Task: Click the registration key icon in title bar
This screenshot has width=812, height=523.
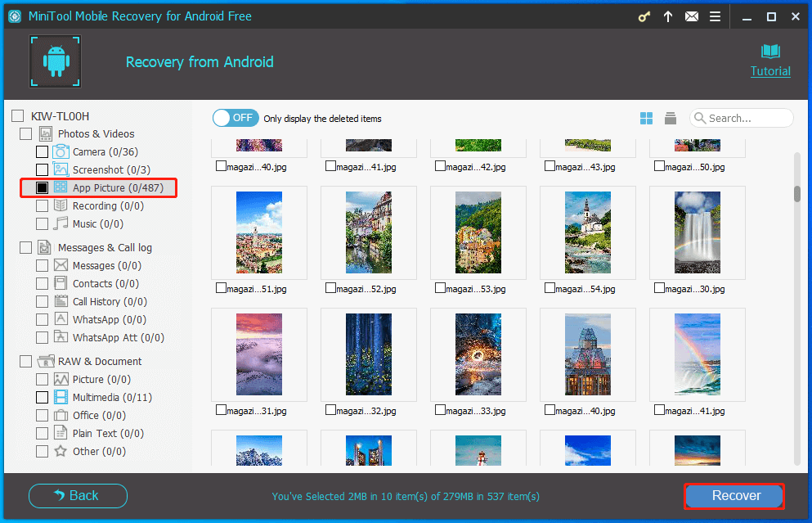Action: tap(644, 16)
